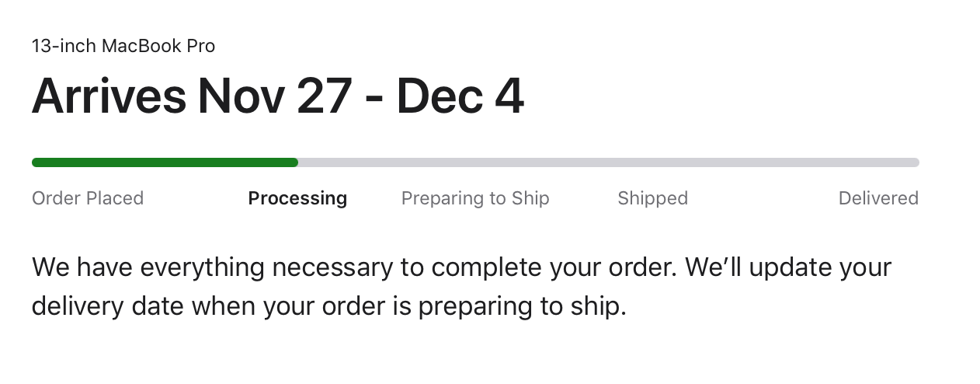The height and width of the screenshot is (384, 980).
Task: Click "Dec 4" in the arrival heading
Action: click(x=460, y=97)
